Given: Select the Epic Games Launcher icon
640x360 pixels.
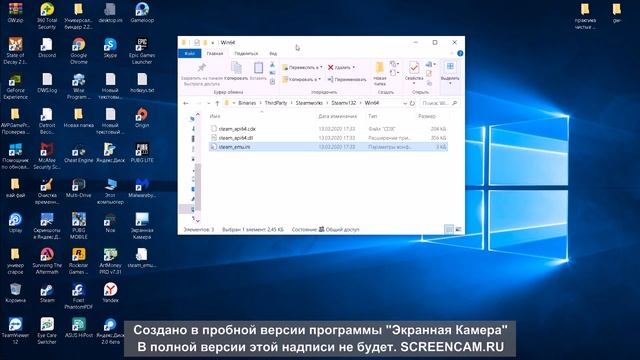Looking at the screenshot, I should point(142,51).
